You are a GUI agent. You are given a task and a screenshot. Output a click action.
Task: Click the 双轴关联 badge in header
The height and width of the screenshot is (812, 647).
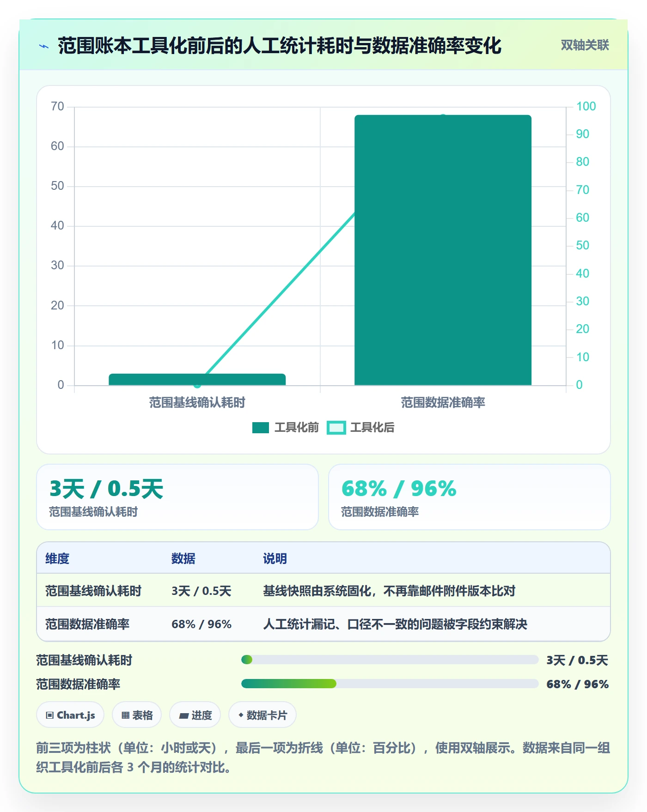tap(585, 45)
